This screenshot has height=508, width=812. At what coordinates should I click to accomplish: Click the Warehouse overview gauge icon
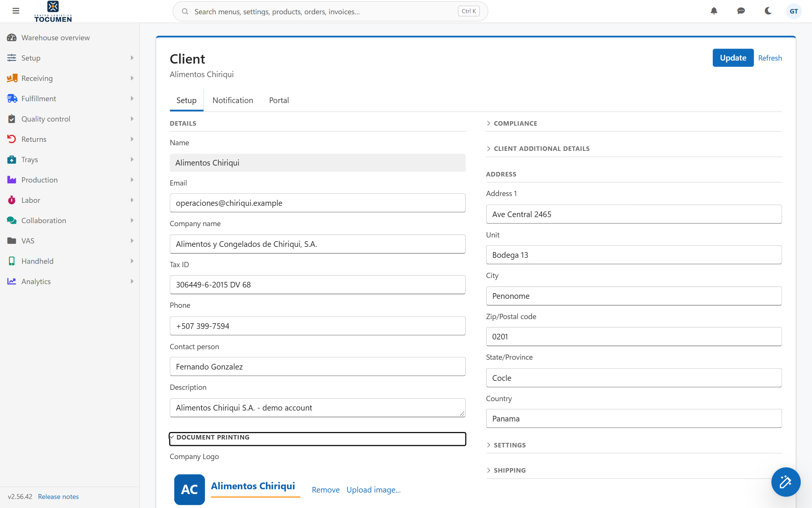click(12, 38)
